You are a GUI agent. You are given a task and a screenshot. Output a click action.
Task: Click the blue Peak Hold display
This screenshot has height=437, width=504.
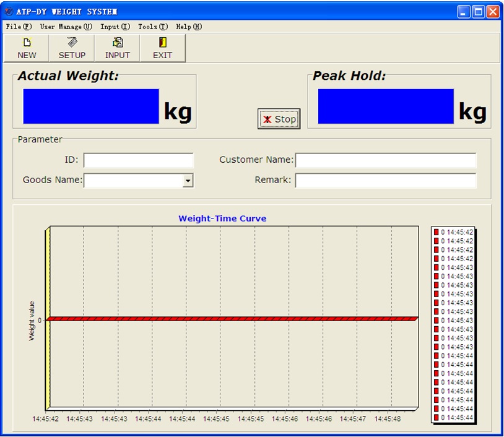(386, 106)
